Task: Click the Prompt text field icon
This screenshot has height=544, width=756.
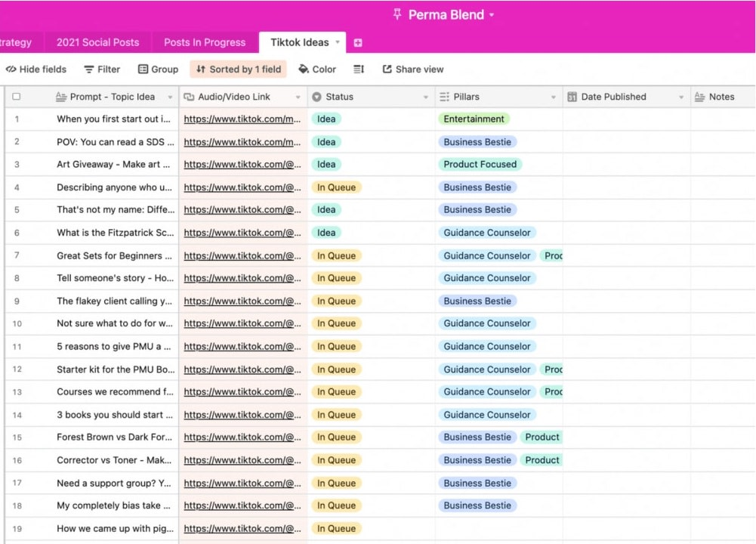Action: (61, 97)
